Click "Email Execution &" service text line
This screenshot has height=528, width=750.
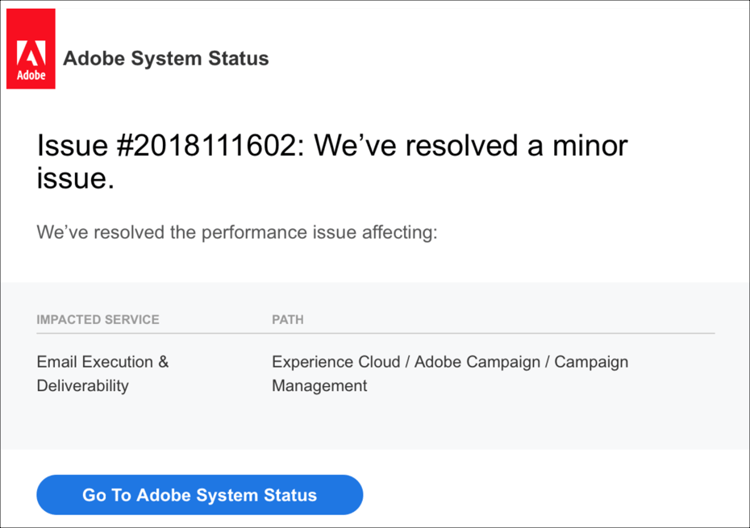pyautogui.click(x=102, y=362)
